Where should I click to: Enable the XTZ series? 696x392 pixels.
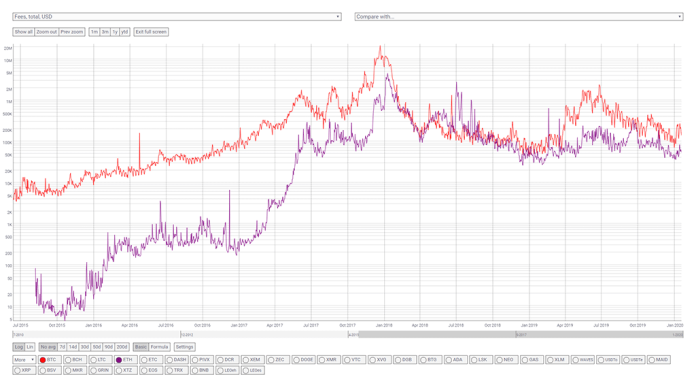pyautogui.click(x=125, y=370)
